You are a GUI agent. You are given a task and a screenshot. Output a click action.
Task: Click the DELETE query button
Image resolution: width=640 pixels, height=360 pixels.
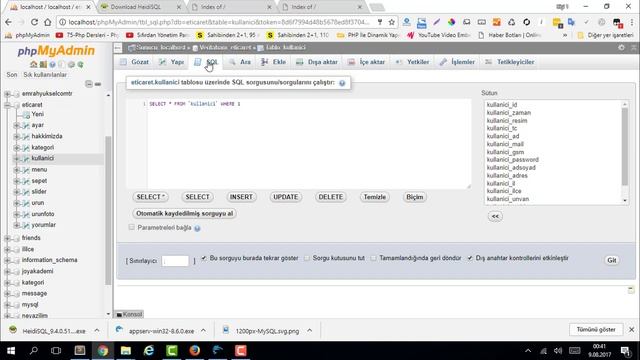(331, 197)
